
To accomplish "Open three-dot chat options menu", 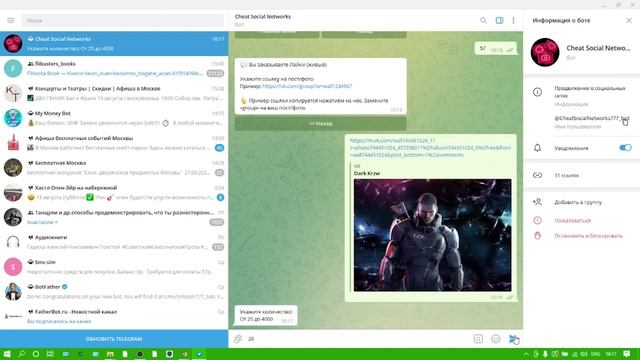I will click(x=513, y=20).
